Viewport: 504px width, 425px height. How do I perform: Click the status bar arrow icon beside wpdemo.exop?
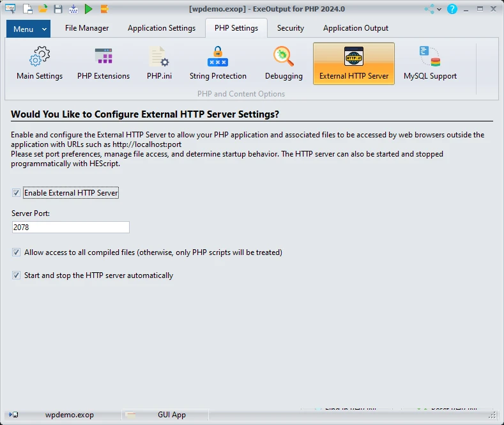pyautogui.click(x=13, y=415)
